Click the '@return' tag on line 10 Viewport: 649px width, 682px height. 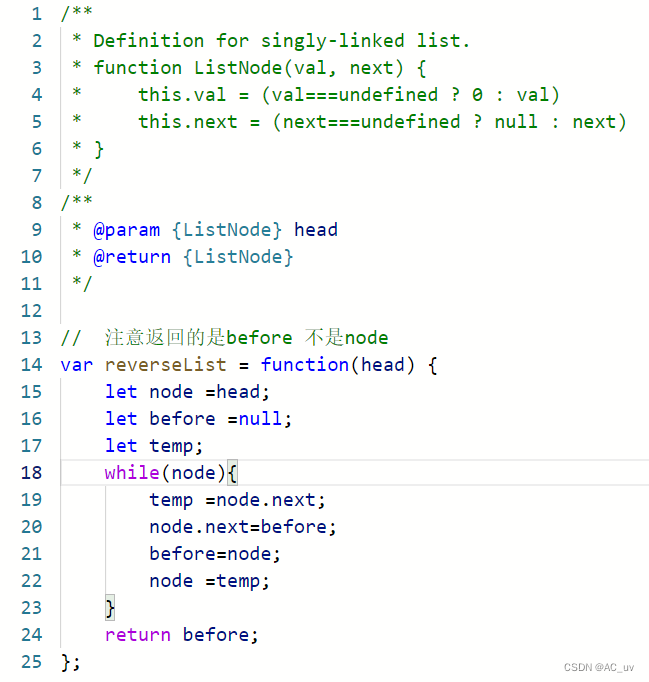[132, 257]
